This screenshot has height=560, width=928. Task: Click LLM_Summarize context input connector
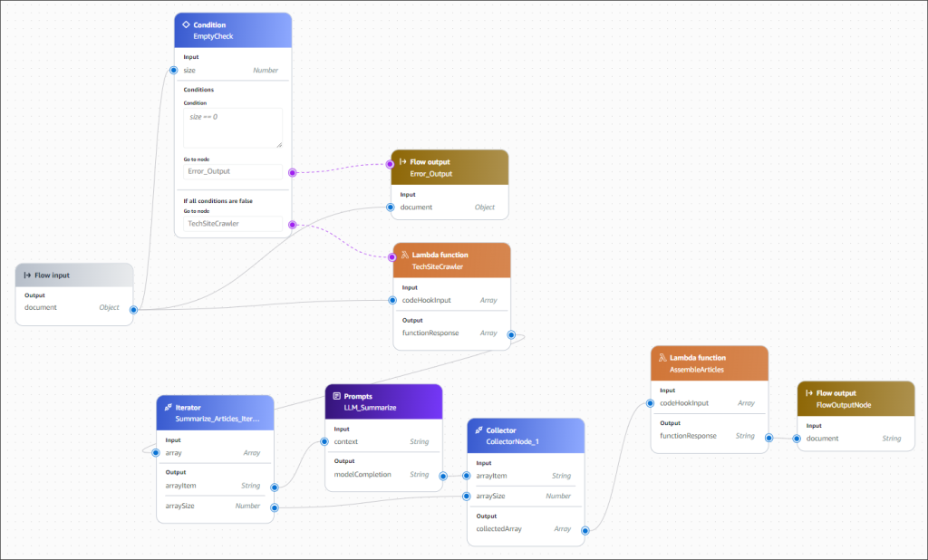point(324,441)
